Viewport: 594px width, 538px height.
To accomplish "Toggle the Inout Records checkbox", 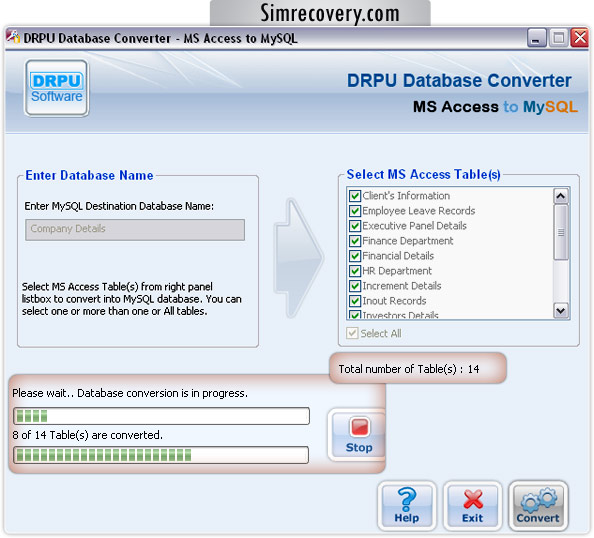I will 355,301.
